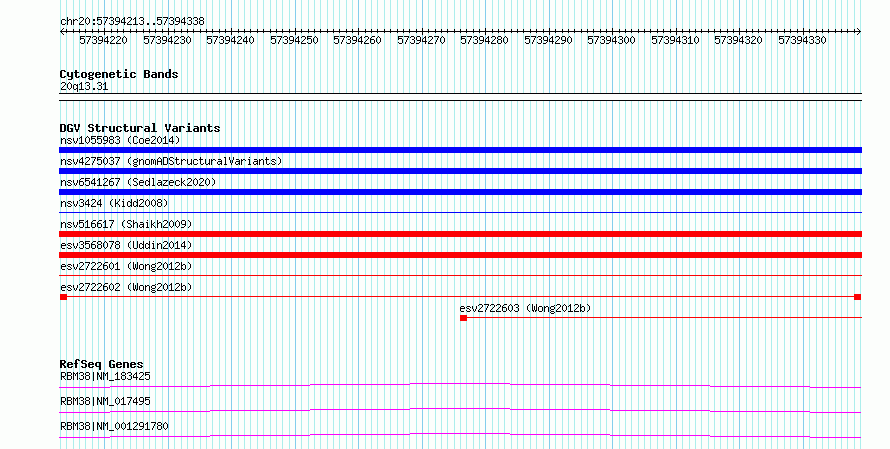890x449 pixels.
Task: Click the red bar for nsv516617
Action: click(x=460, y=234)
